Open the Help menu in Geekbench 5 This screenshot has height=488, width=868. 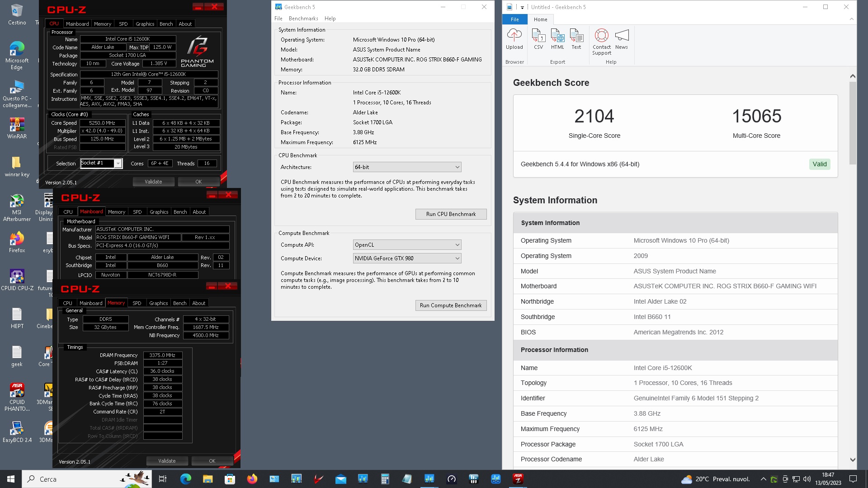point(330,19)
